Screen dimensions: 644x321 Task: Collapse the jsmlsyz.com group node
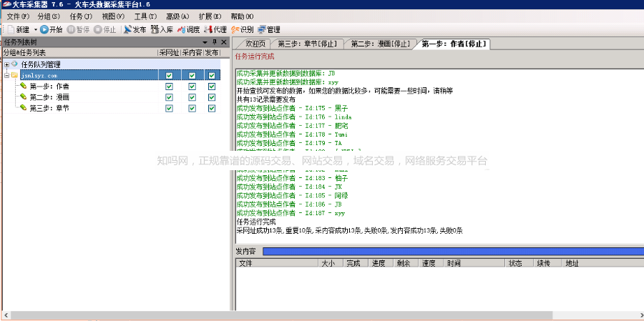pos(6,76)
